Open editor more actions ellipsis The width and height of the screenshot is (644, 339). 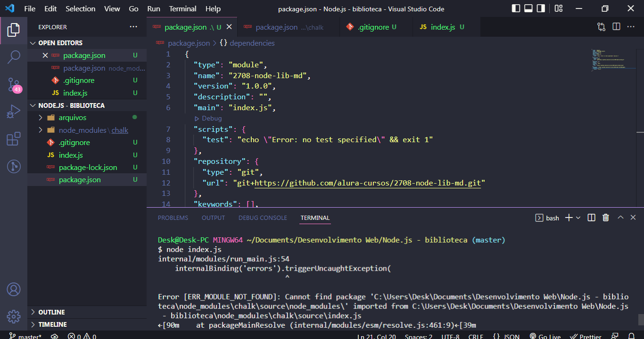pos(631,27)
